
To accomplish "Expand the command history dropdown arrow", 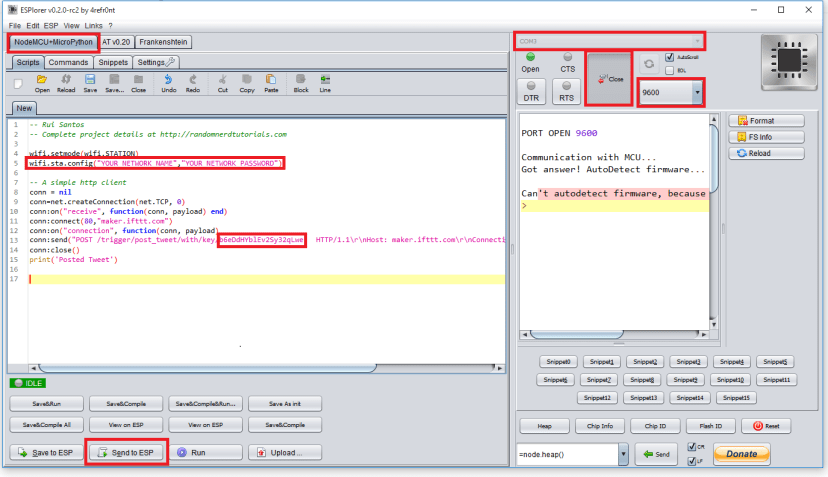I will (623, 454).
